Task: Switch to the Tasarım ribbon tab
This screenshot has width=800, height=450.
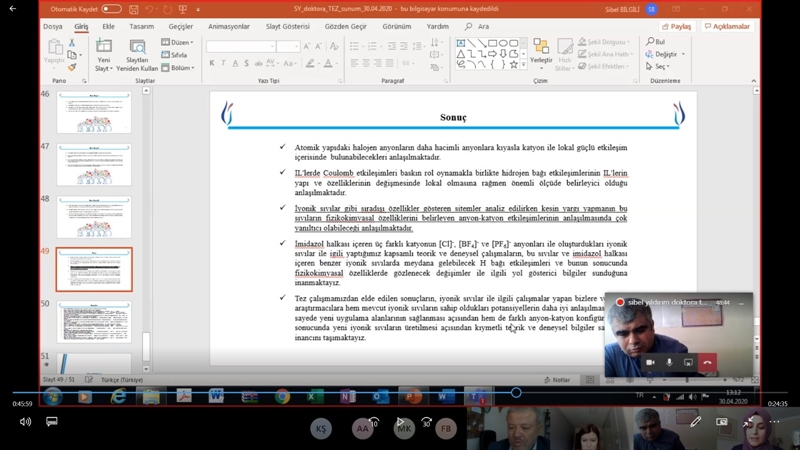Action: [x=142, y=27]
